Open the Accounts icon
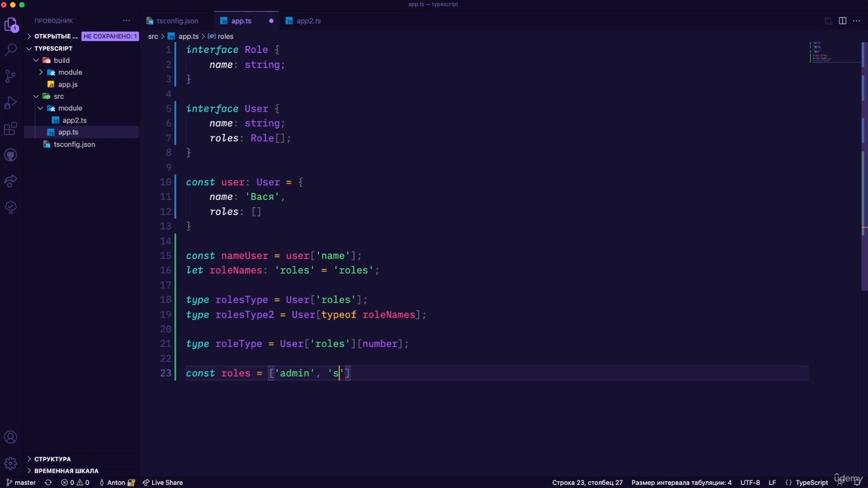868x488 pixels. (x=11, y=437)
